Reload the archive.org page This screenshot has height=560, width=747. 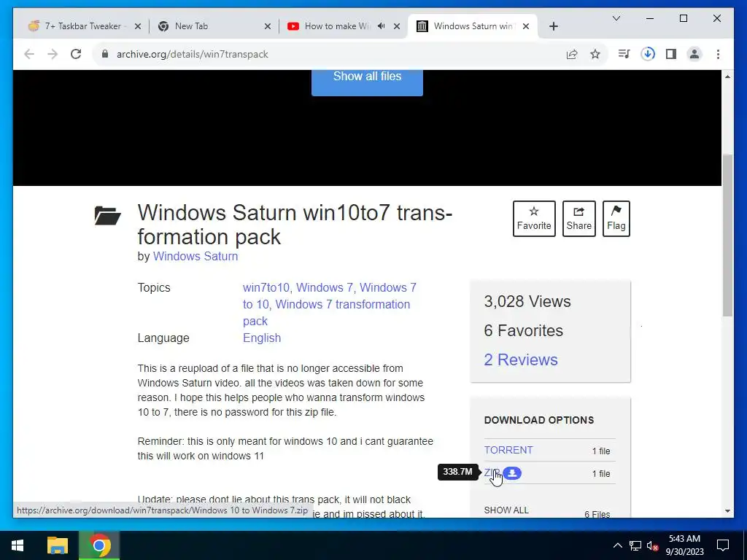[x=76, y=54]
